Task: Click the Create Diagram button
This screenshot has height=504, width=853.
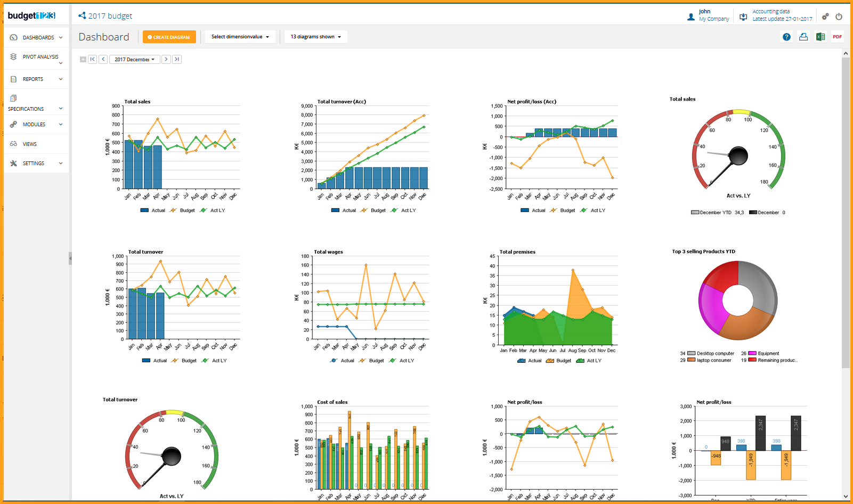Action: [x=169, y=37]
